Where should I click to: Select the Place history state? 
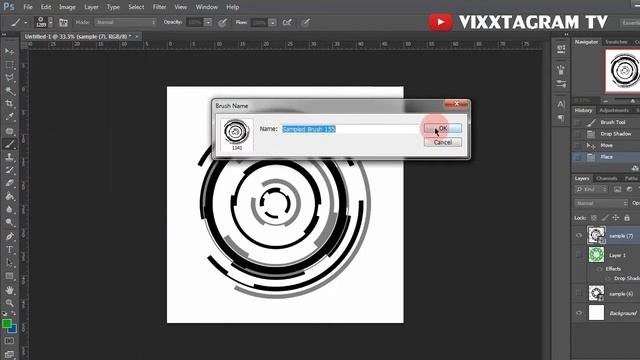pyautogui.click(x=606, y=157)
